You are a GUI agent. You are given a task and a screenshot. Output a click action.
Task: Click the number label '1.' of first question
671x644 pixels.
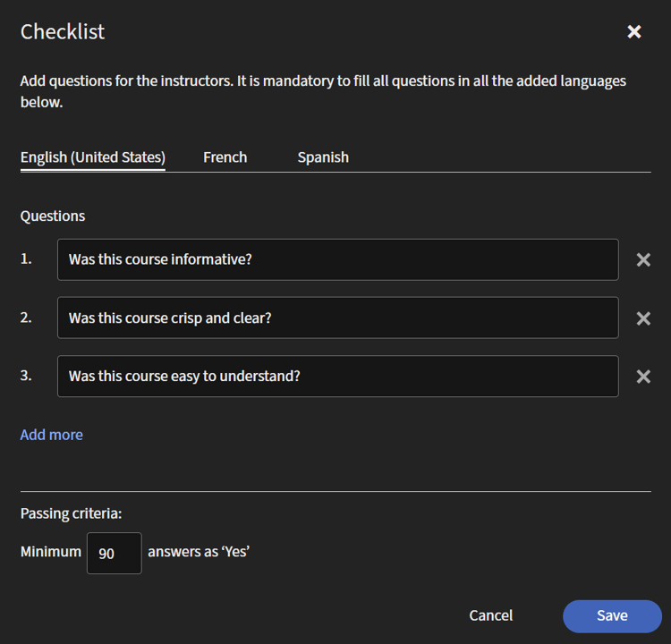tap(26, 259)
